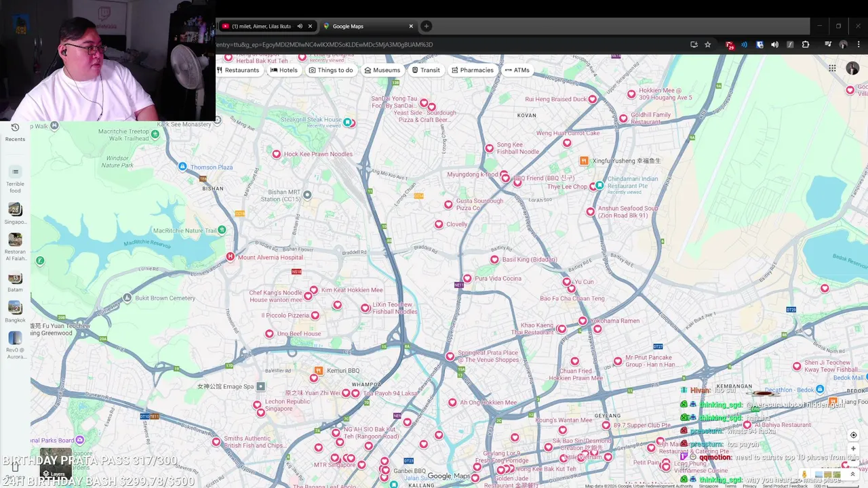The height and width of the screenshot is (488, 868).
Task: Click the Song Kee Fishball Noodle pin
Action: click(490, 148)
